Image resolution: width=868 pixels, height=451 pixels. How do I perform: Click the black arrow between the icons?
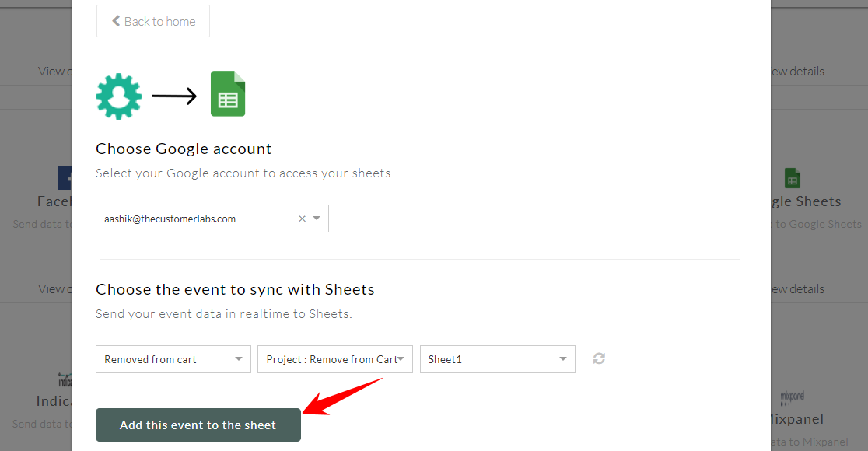[174, 96]
